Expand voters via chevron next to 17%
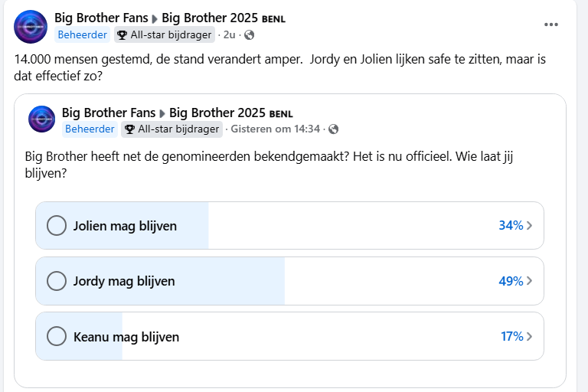 529,336
